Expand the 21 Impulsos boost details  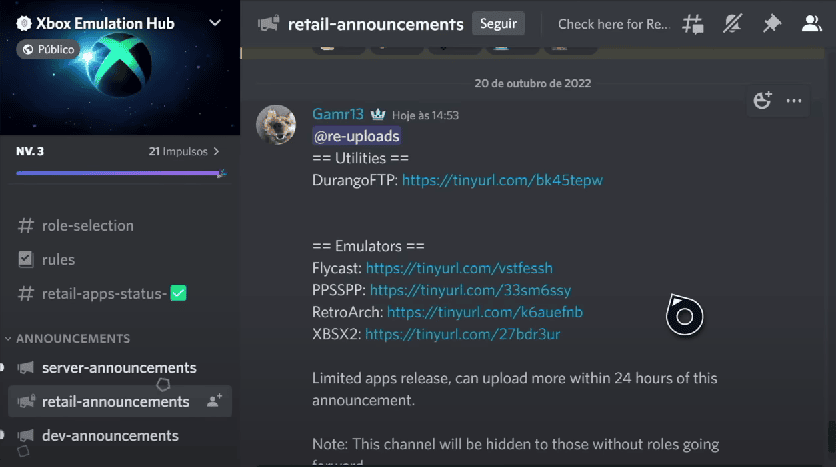tap(184, 152)
